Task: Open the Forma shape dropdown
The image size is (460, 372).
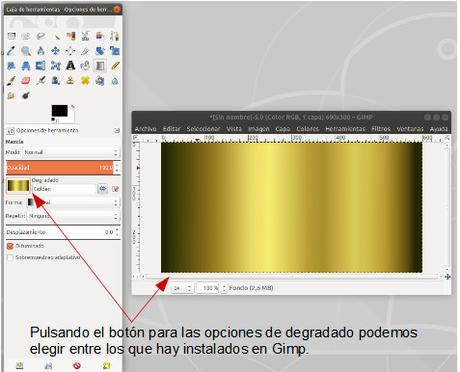Action: click(73, 202)
